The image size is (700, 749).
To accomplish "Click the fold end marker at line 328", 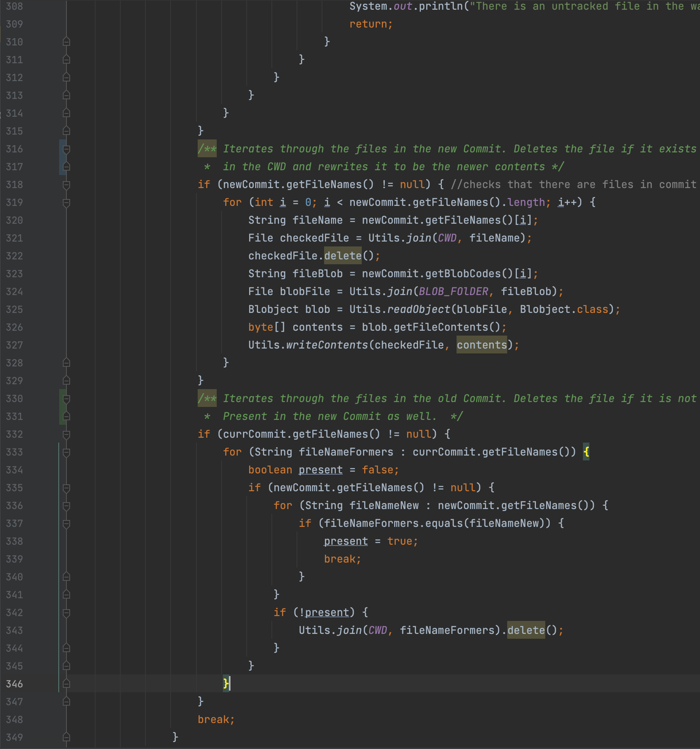I will [x=66, y=363].
